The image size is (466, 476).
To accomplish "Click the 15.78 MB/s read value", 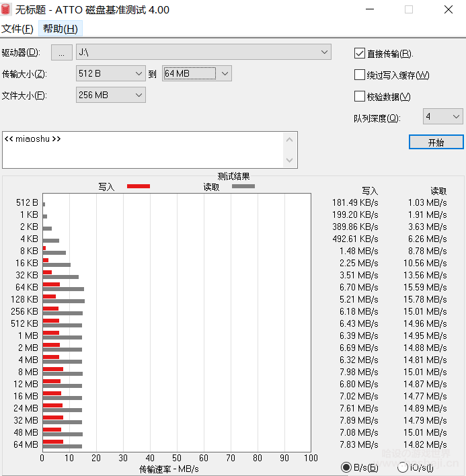I will 425,299.
